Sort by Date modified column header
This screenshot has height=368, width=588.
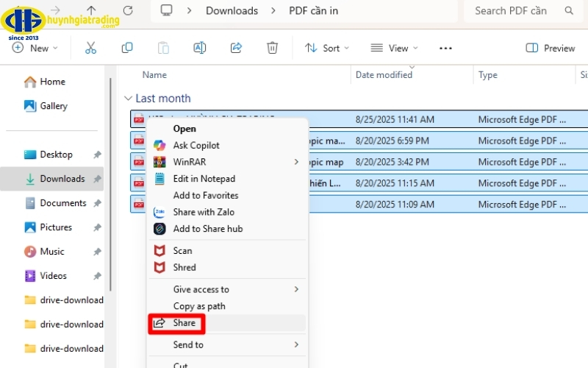384,75
